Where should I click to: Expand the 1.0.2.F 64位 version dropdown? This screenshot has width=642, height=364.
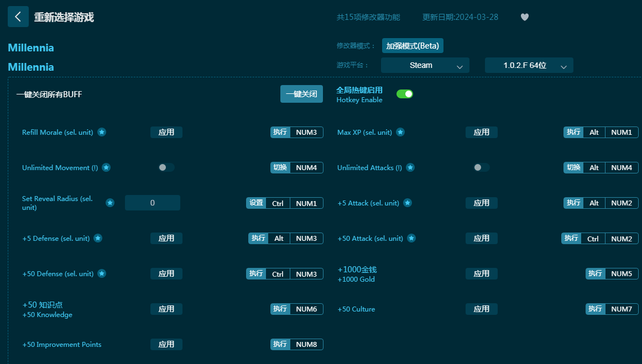529,65
